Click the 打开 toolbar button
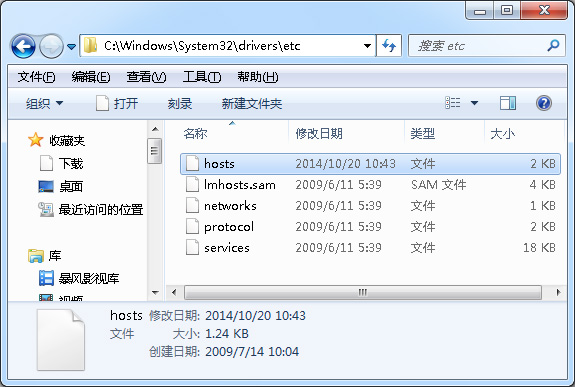This screenshot has width=575, height=387. pos(117,103)
